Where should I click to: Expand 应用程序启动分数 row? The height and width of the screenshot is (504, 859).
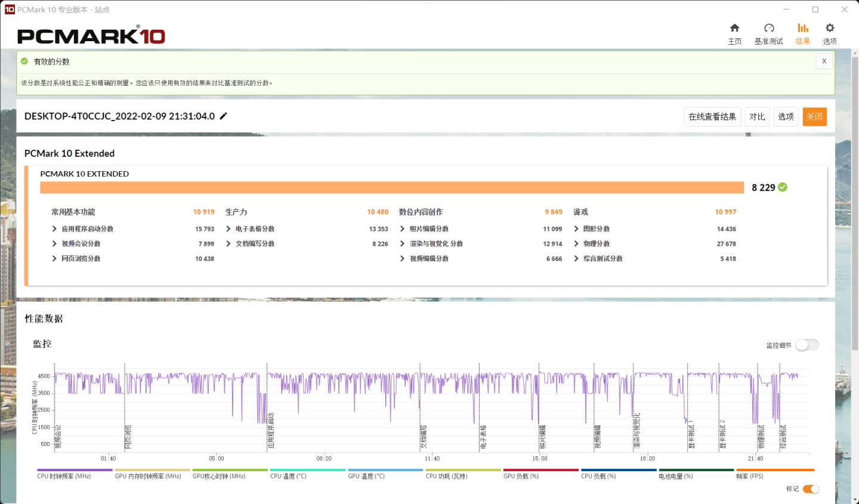(82, 229)
